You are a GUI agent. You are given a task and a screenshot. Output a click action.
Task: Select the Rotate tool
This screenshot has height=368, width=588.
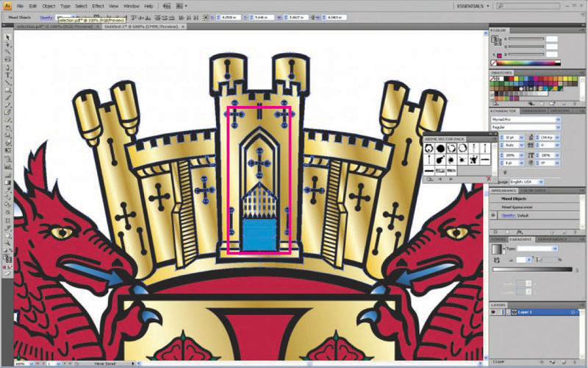[8, 128]
